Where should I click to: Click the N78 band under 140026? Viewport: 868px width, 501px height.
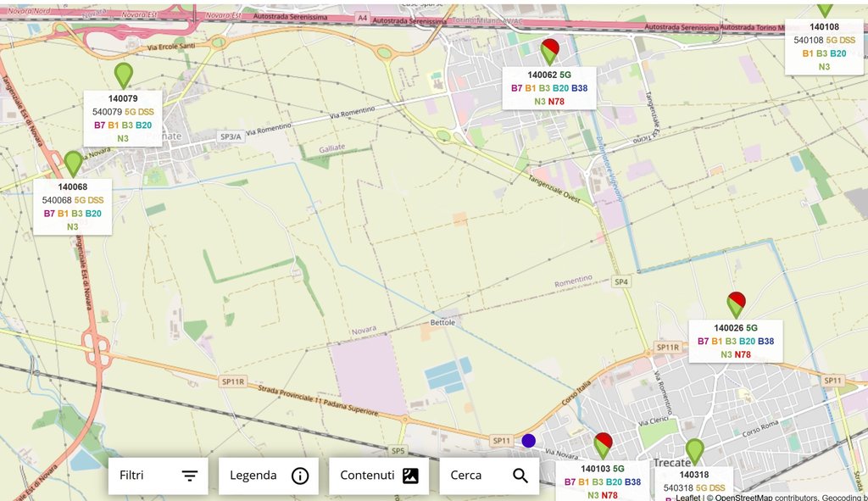pos(743,354)
